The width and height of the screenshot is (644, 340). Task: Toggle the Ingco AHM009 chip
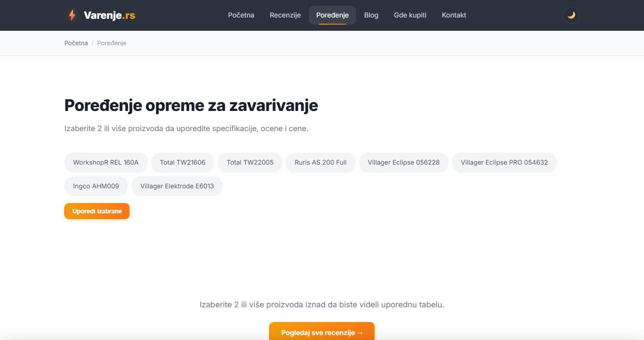pos(96,186)
